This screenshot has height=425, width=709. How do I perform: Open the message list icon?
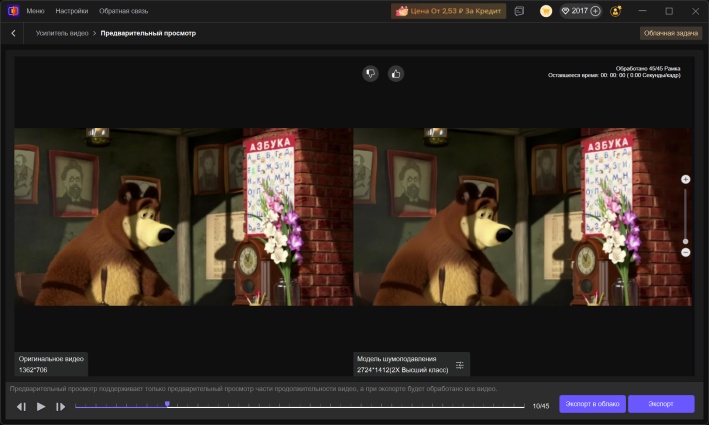pyautogui.click(x=519, y=11)
